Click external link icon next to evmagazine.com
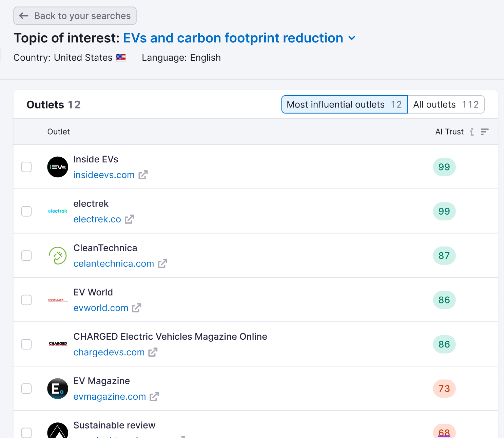The width and height of the screenshot is (504, 438). [154, 397]
